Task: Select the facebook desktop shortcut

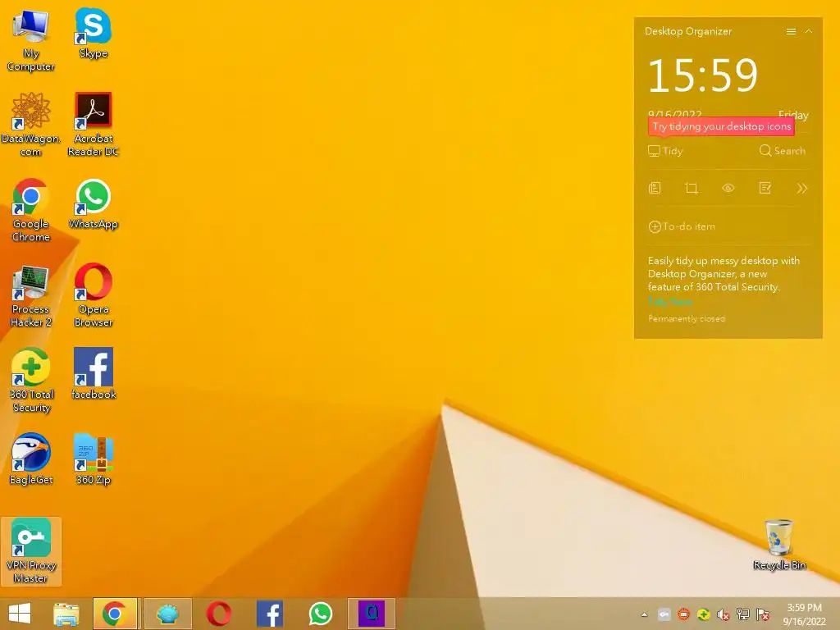Action: (94, 374)
